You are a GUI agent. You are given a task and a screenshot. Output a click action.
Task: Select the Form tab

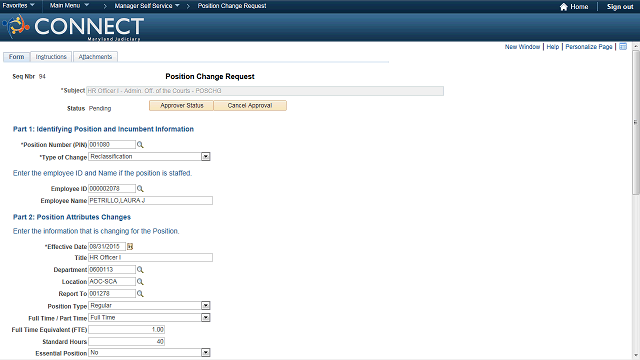16,57
